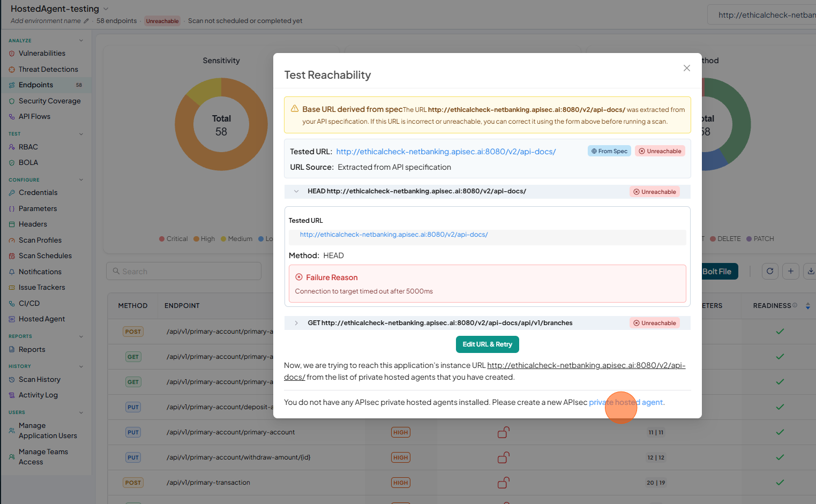Click the Parameters braces icon
Image resolution: width=816 pixels, height=504 pixels.
click(12, 209)
